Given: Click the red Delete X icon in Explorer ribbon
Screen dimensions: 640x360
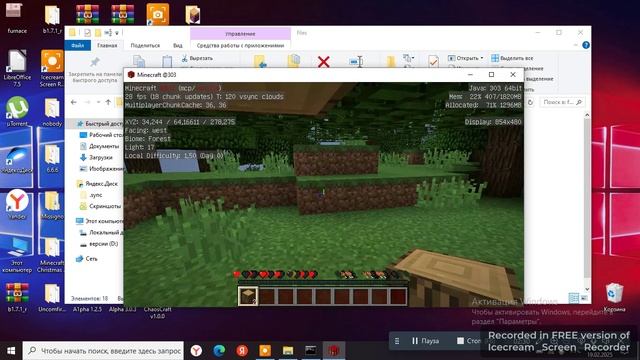Looking at the screenshot, I should tap(324, 62).
